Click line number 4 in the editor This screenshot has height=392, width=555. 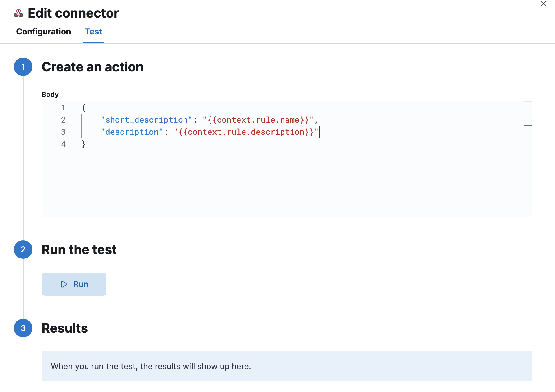(64, 144)
